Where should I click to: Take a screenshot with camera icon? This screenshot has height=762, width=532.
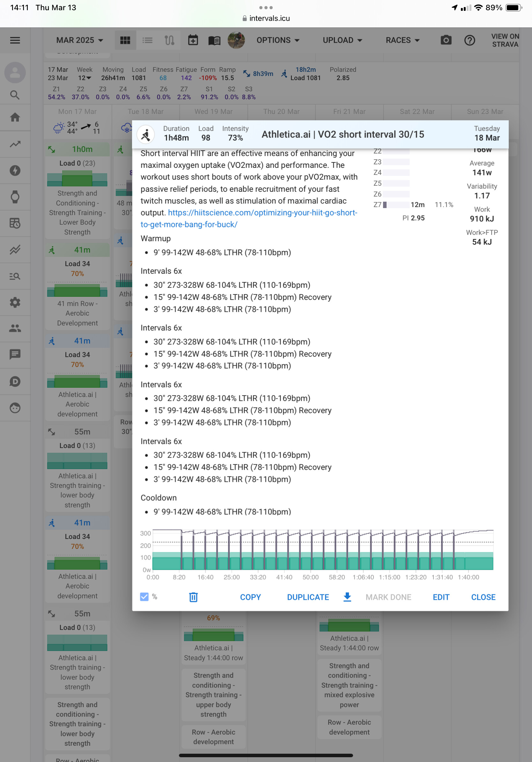click(446, 40)
